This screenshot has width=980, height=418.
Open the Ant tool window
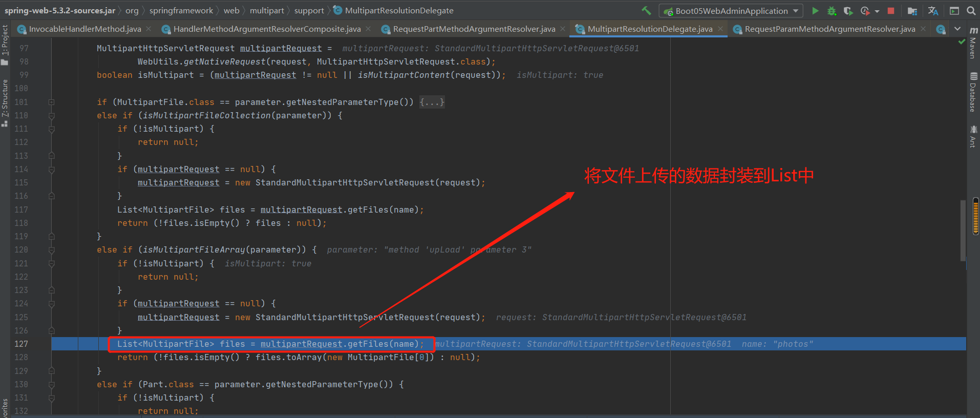coord(973,136)
